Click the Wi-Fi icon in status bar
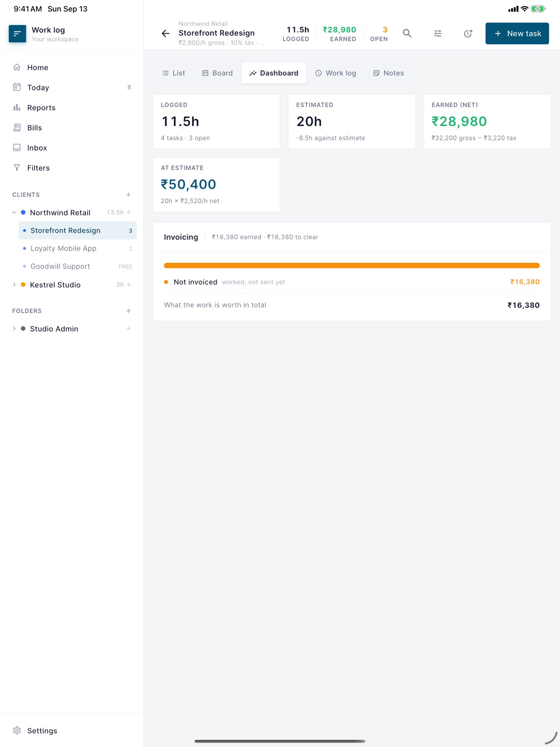The image size is (560, 747). 524,9
